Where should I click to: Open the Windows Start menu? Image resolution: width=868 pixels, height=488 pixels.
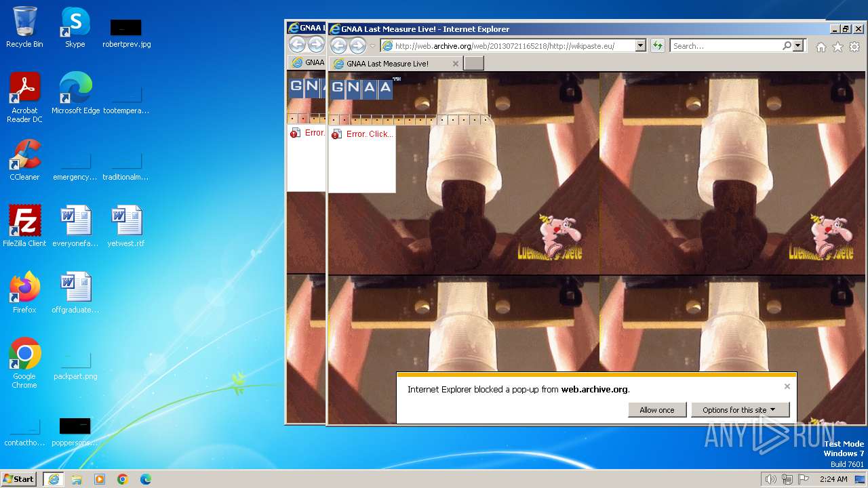18,479
